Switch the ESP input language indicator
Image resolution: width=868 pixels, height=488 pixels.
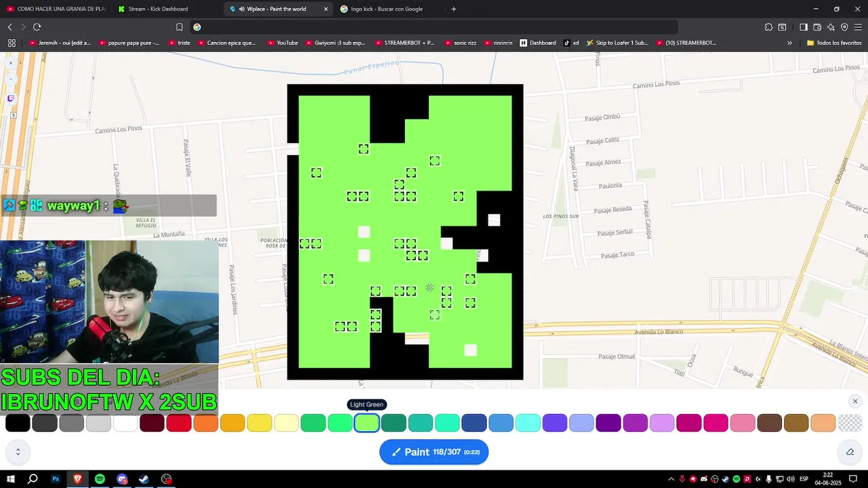pyautogui.click(x=804, y=479)
